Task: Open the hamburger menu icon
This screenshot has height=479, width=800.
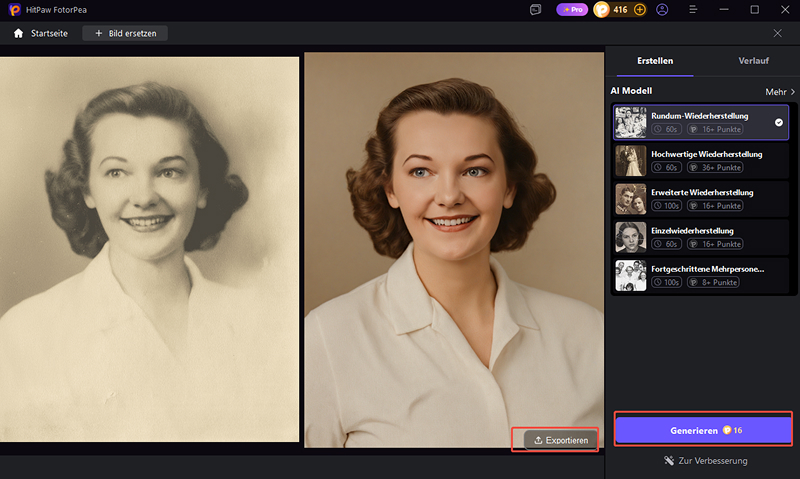Action: click(x=693, y=10)
